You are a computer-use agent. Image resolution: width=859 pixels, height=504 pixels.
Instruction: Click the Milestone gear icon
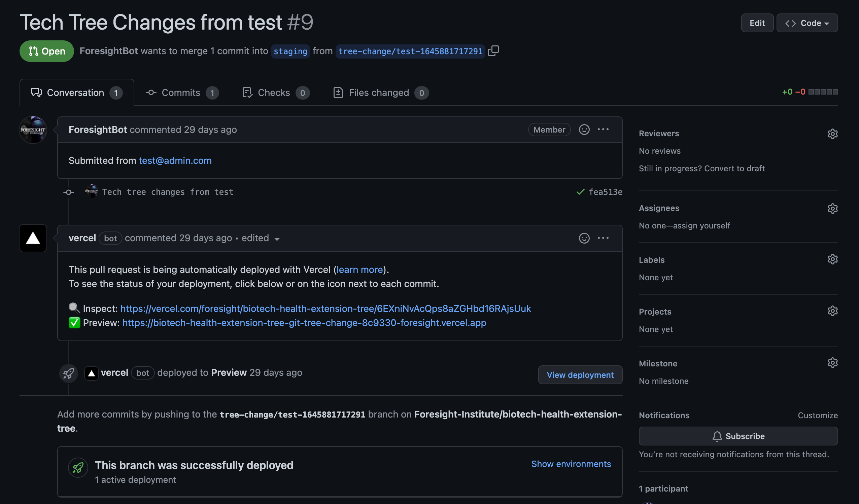(832, 363)
